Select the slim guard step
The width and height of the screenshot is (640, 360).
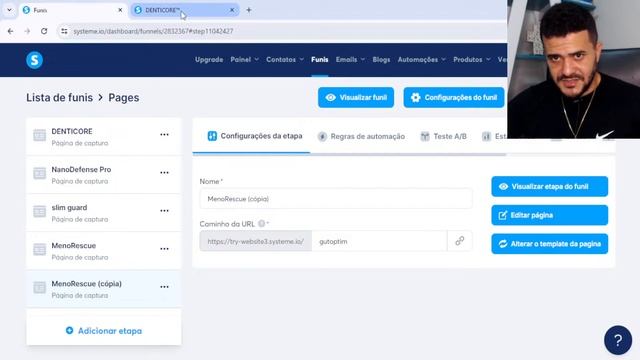tap(104, 213)
